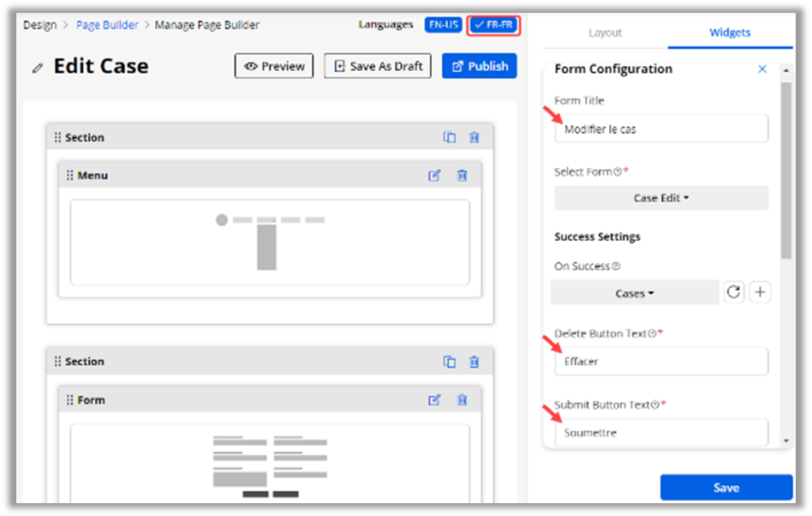Image resolution: width=812 pixels, height=516 pixels.
Task: Select the FR-FR language toggle
Action: pos(493,25)
